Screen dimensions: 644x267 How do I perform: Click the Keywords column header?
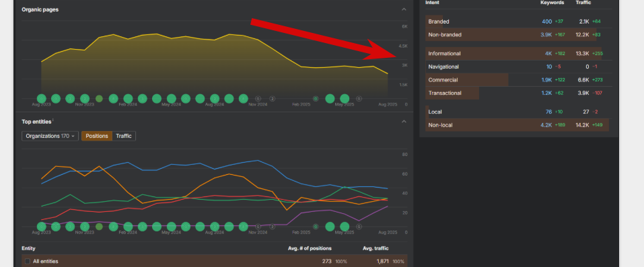[x=552, y=3]
